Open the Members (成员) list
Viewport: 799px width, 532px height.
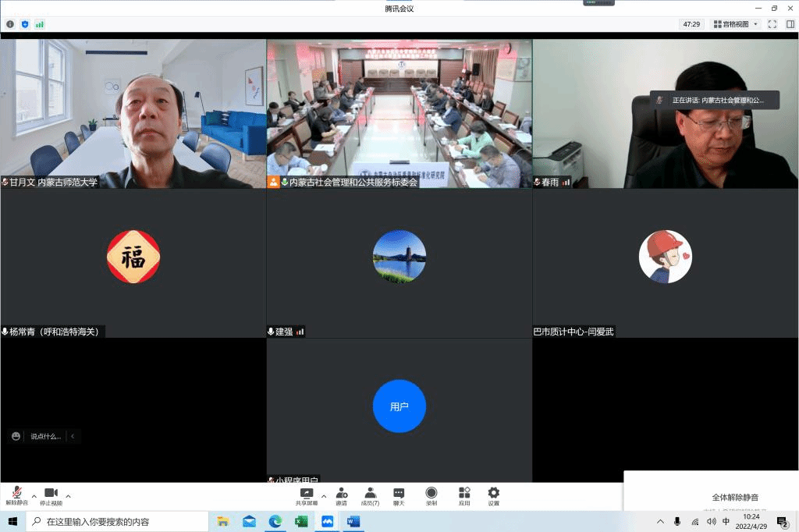370,495
